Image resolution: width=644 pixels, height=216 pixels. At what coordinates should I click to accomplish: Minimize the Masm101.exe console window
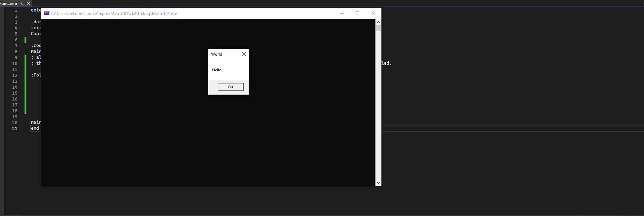tap(341, 13)
